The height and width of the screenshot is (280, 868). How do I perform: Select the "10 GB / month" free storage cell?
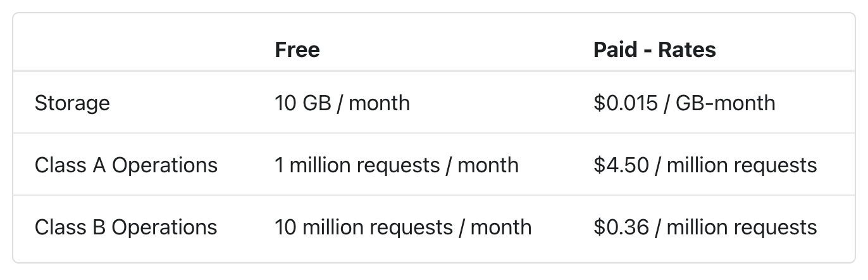[342, 103]
